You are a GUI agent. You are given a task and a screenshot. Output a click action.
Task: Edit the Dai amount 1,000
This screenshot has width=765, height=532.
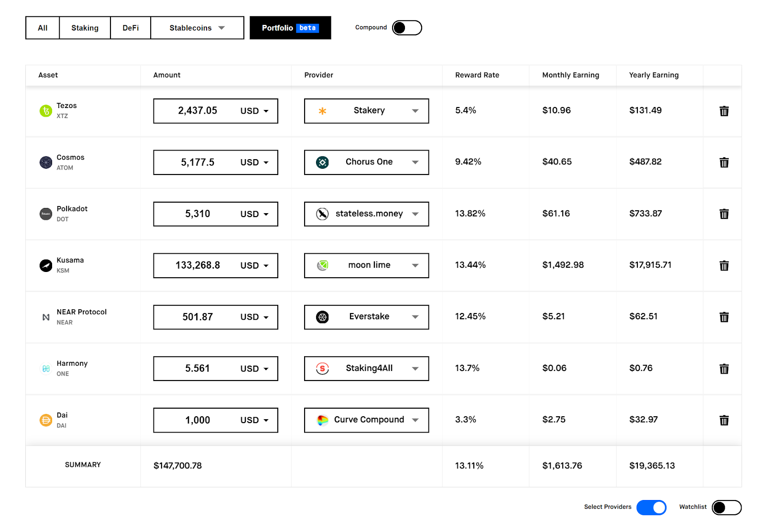197,420
